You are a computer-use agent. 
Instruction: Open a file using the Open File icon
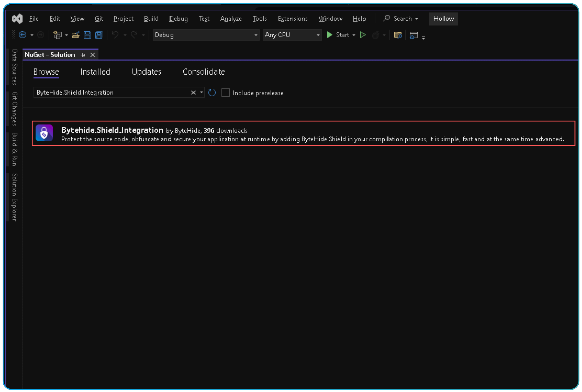tap(76, 35)
